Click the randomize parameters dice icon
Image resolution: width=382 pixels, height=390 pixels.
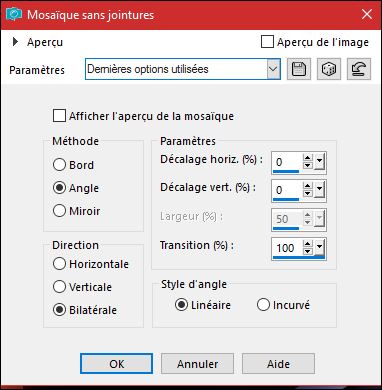click(x=329, y=69)
